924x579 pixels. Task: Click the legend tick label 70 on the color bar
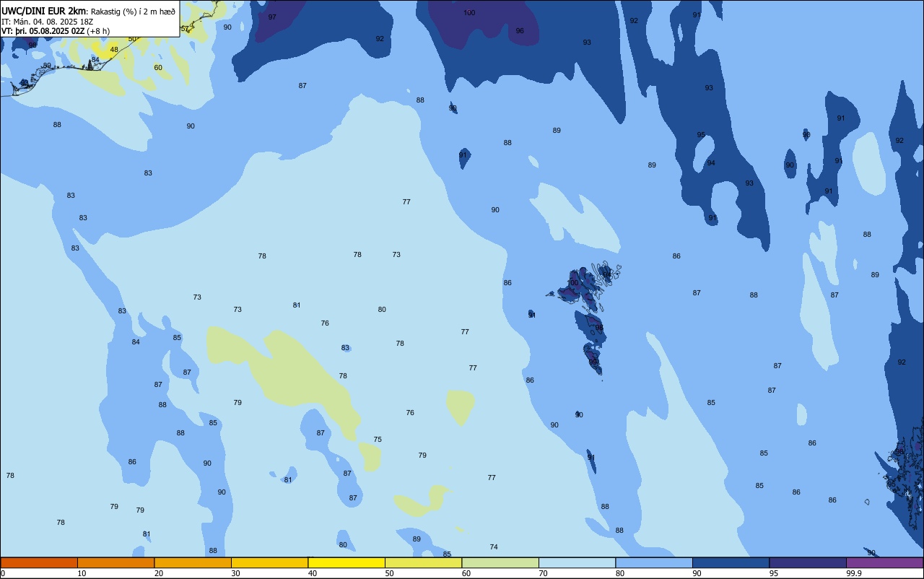coord(543,573)
